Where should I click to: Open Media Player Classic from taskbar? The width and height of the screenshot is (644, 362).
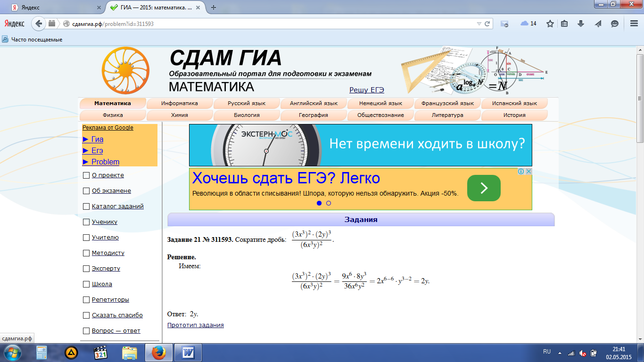100,353
